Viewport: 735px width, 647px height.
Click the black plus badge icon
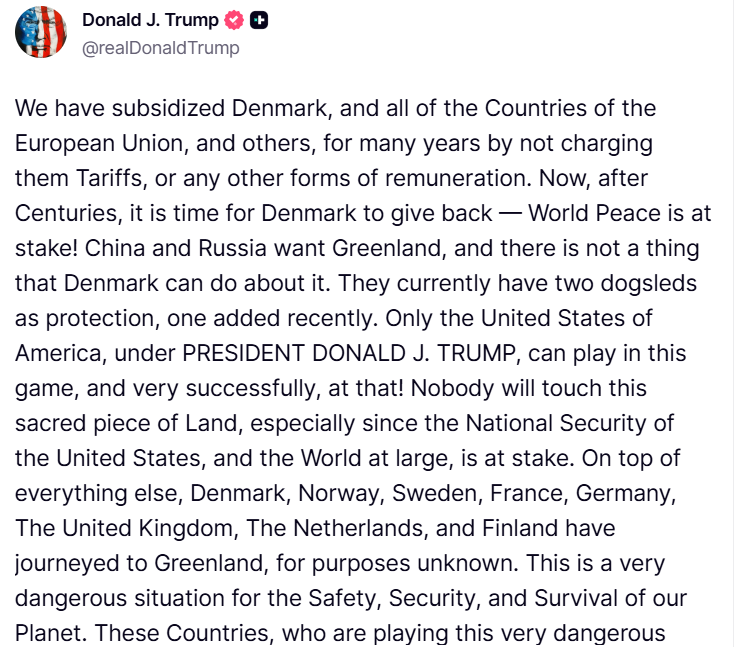click(x=258, y=20)
